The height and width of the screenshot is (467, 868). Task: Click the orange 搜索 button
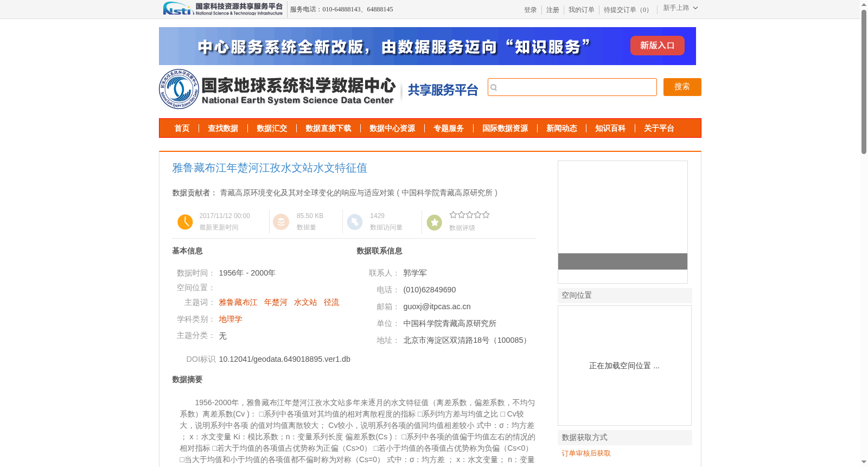682,87
